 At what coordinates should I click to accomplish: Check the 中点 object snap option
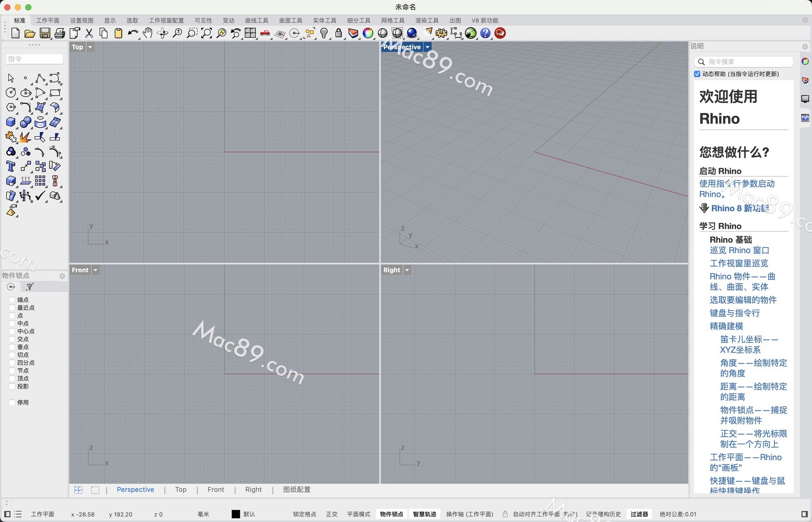[12, 323]
